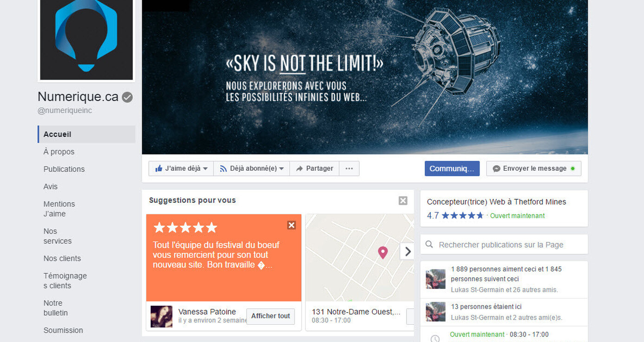Click Envoyer le message button
644x342 pixels.
(534, 168)
